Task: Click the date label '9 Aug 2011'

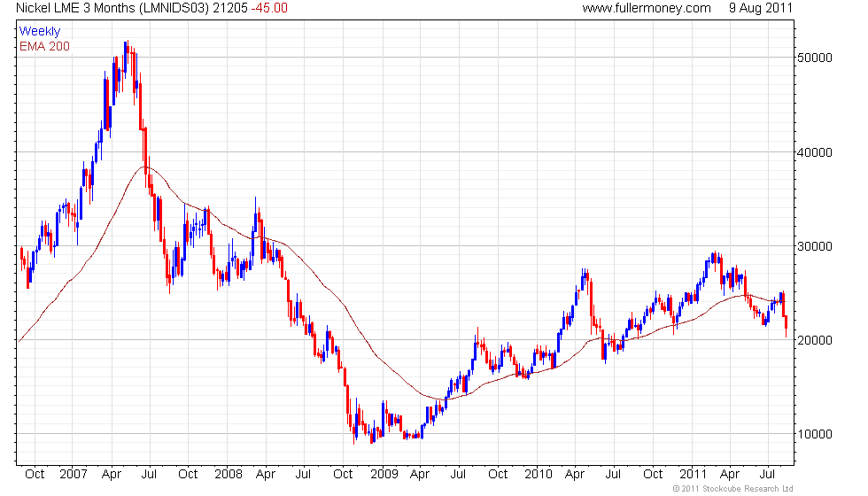Action: click(x=760, y=8)
